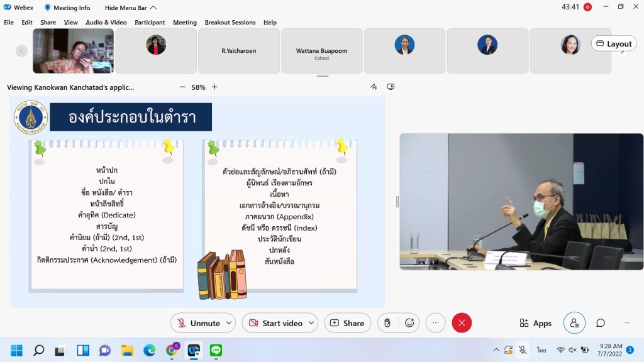Open the Participants panel
This screenshot has height=362, width=644.
click(574, 323)
